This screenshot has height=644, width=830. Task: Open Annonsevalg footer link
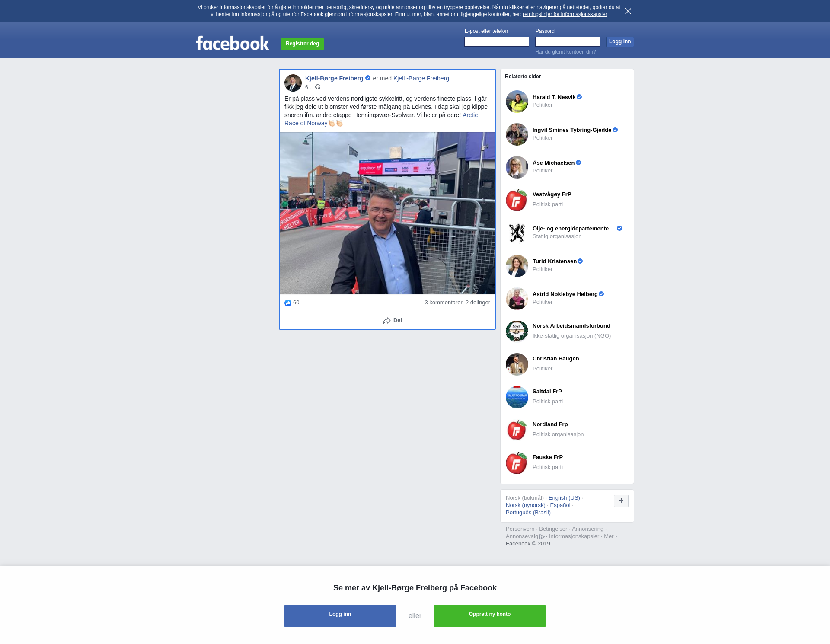pos(525,536)
